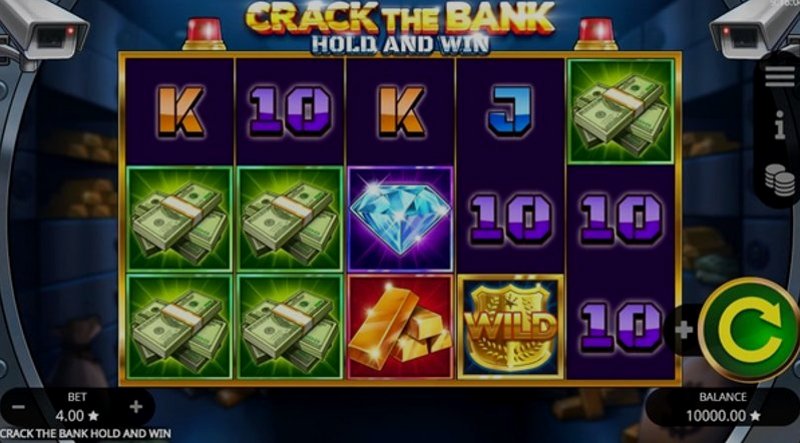Screen dimensions: 800x443
Task: Increase bet with plus button
Action: pyautogui.click(x=136, y=407)
